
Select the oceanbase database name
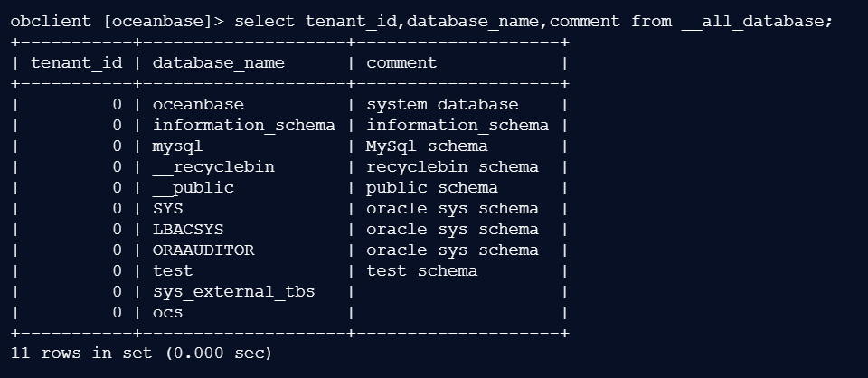198,104
